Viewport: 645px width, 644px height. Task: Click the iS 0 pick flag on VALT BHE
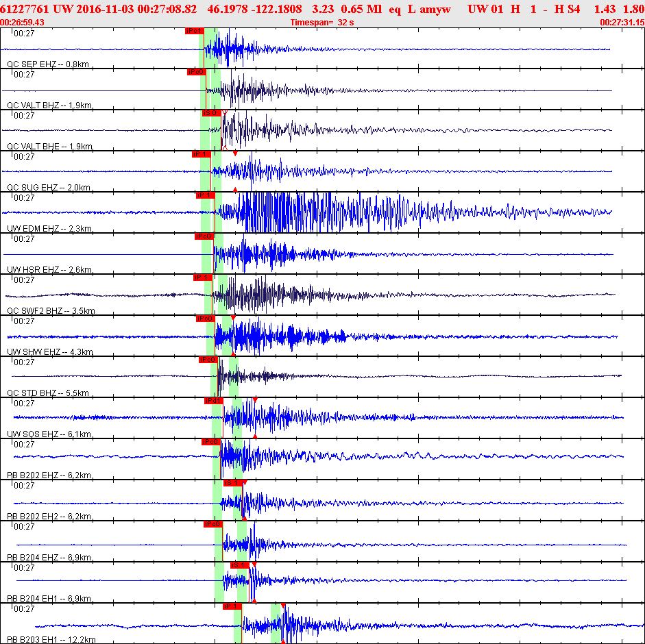tap(210, 113)
